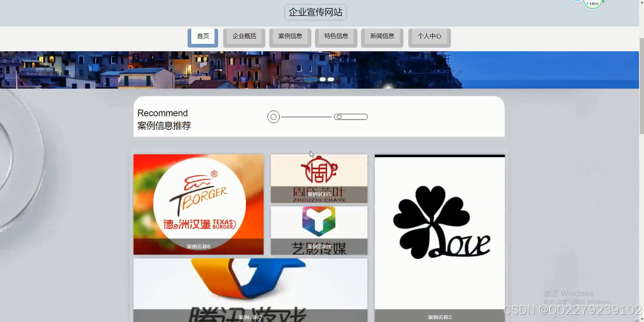The width and height of the screenshot is (644, 322).
Task: Click the Recommend heading text
Action: (163, 113)
